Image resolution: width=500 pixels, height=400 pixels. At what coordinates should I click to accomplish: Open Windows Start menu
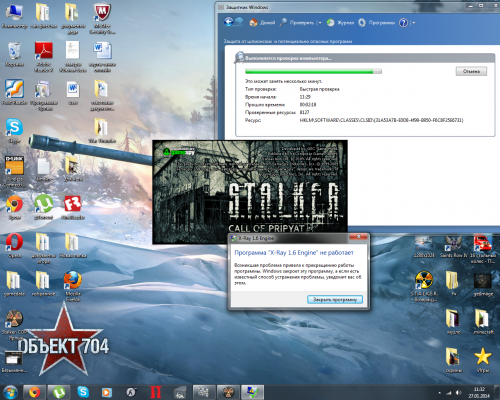click(x=10, y=392)
